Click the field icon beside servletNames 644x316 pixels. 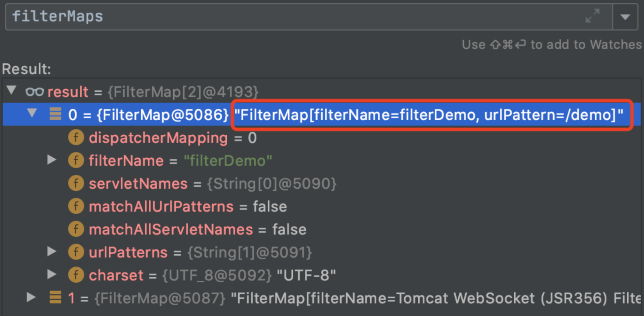click(x=76, y=183)
